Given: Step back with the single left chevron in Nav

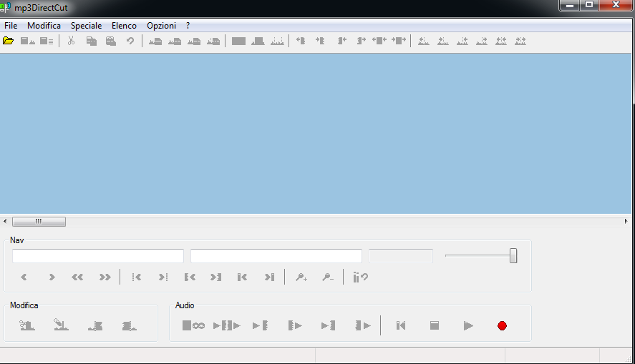Looking at the screenshot, I should point(24,277).
